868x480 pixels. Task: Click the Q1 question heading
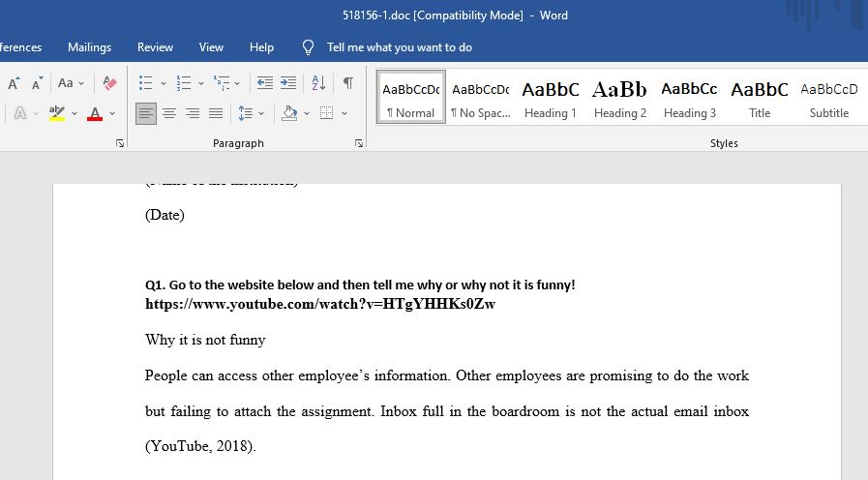(360, 285)
